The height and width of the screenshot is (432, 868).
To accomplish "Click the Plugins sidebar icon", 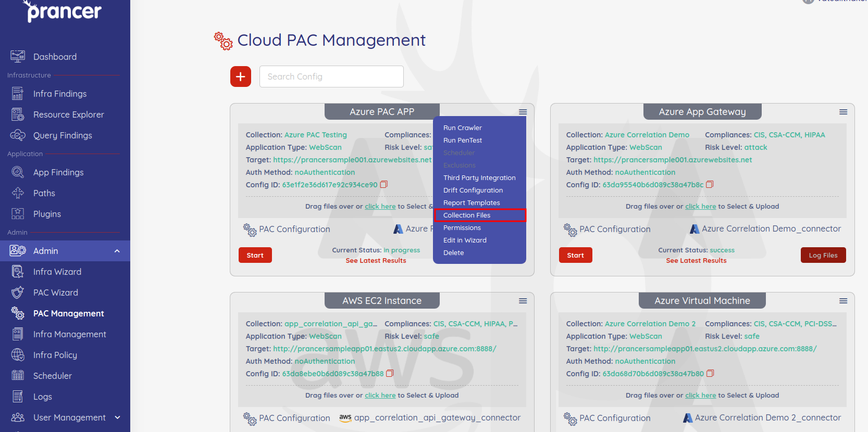I will point(18,213).
